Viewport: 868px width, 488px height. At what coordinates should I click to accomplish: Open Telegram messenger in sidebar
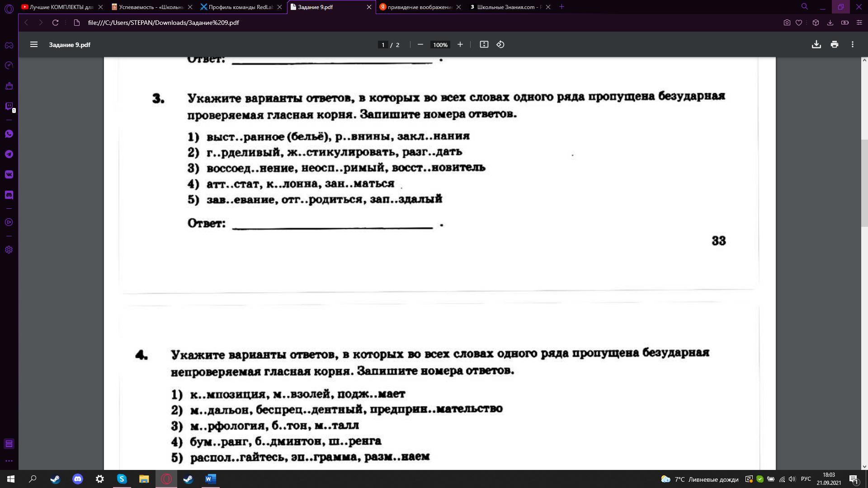coord(9,154)
